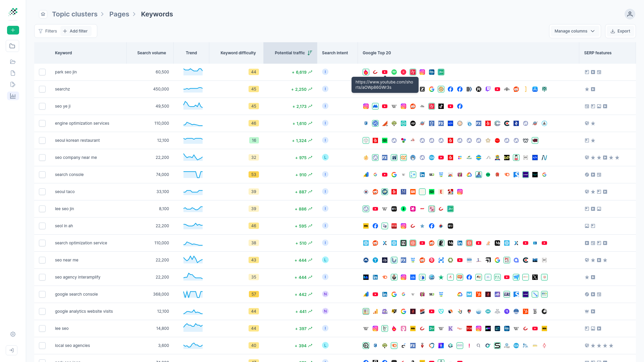Open Settings via the gear icon

point(13,334)
